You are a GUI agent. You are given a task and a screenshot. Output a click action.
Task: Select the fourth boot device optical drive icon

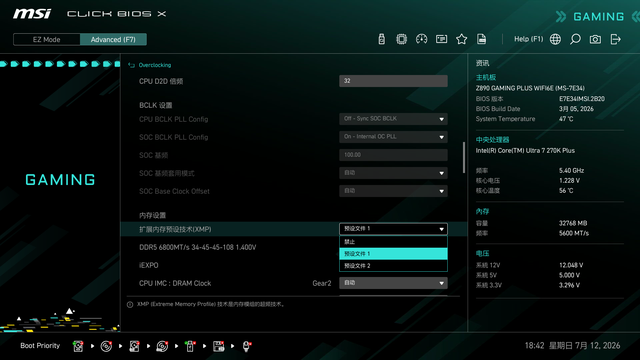click(162, 346)
